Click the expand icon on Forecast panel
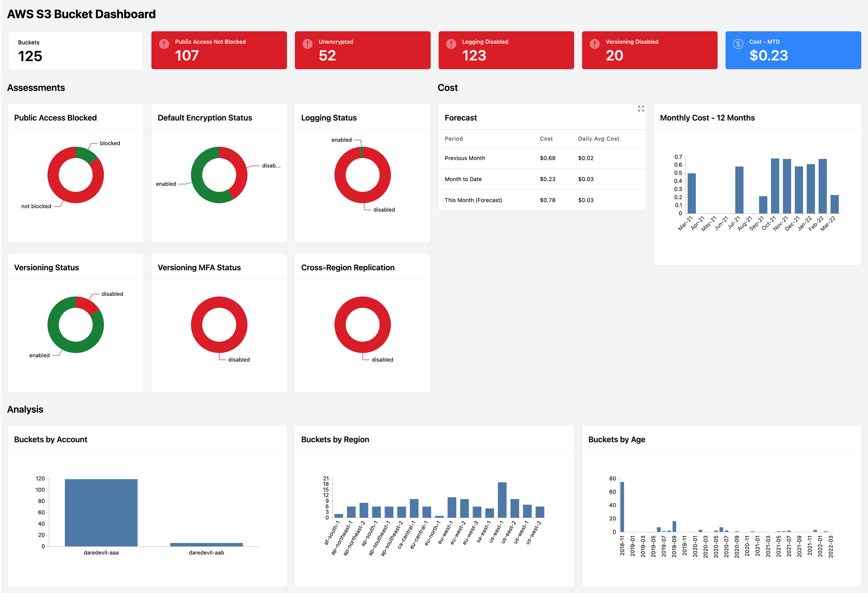This screenshot has width=868, height=593. pyautogui.click(x=641, y=109)
